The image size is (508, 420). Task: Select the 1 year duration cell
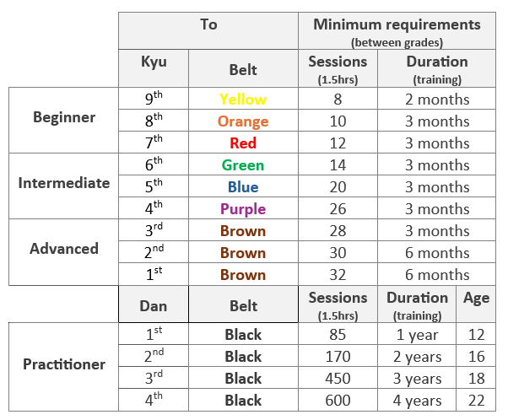pyautogui.click(x=417, y=334)
